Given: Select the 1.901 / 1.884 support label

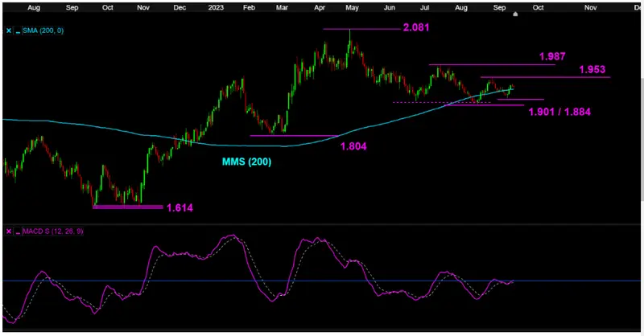Looking at the screenshot, I should [x=559, y=112].
